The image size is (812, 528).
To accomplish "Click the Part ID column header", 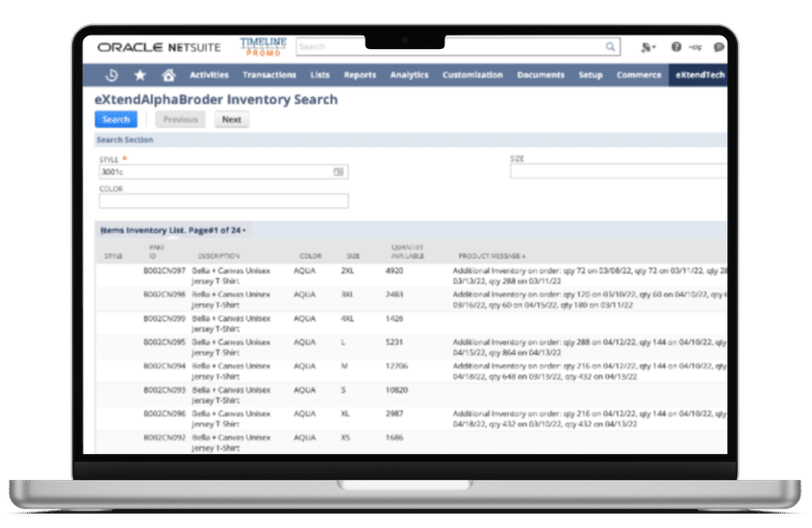I will [157, 252].
